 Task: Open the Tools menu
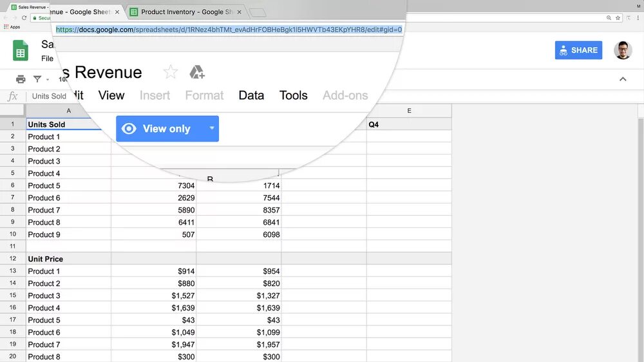293,95
